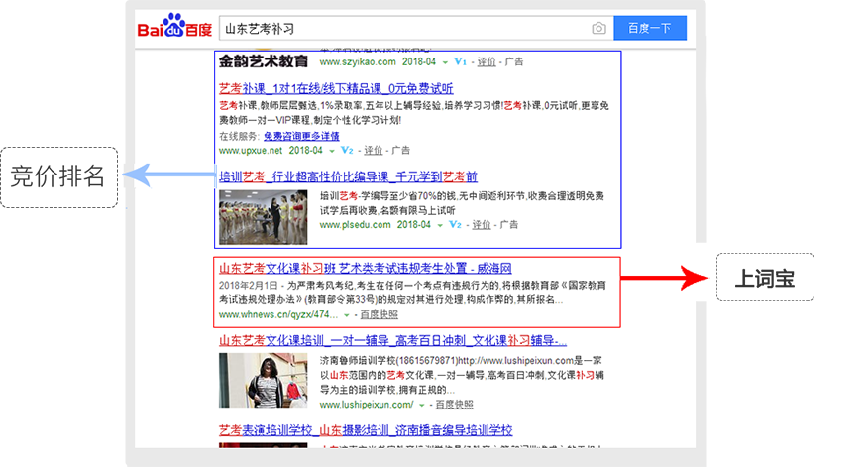868x467 pixels.
Task: Open 评价 link beside www.upxue.net
Action: (x=374, y=150)
